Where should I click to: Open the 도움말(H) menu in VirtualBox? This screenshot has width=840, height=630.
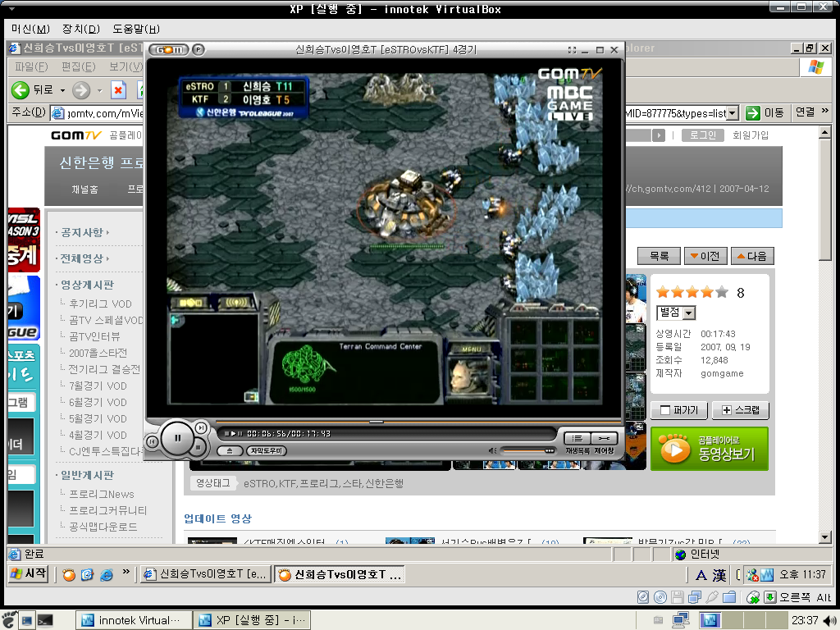[x=136, y=29]
